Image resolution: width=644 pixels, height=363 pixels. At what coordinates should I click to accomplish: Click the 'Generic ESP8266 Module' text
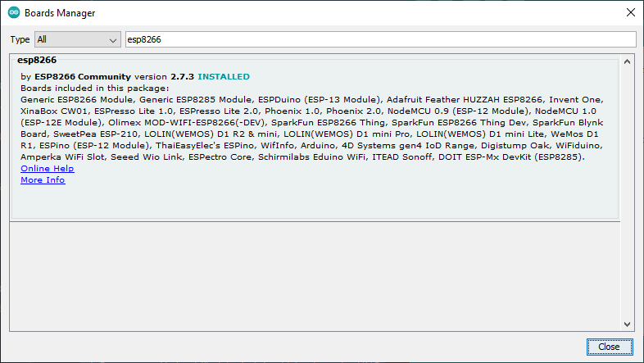[x=77, y=100]
